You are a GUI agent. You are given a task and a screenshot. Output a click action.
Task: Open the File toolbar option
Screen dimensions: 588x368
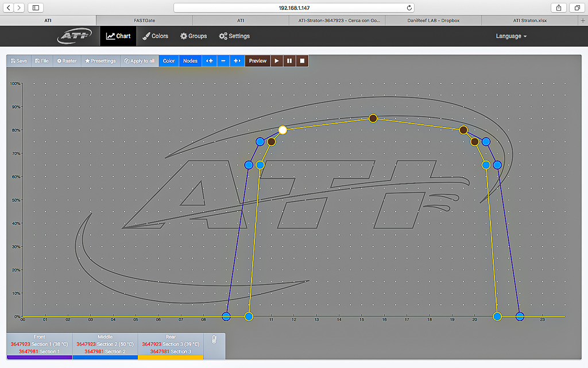[x=42, y=61]
